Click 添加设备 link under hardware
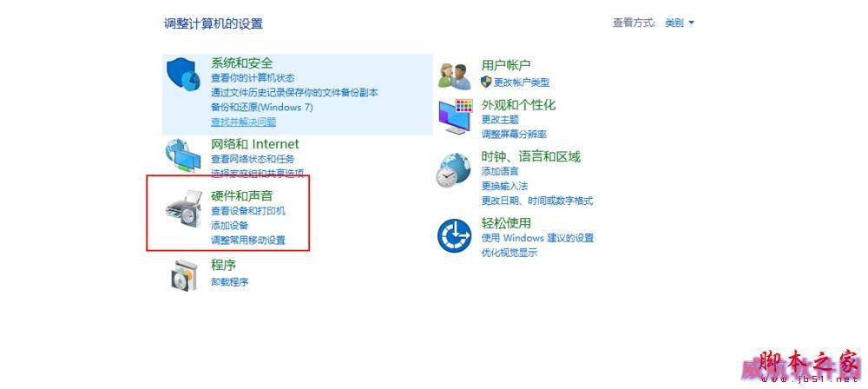This screenshot has height=389, width=868. (x=230, y=226)
